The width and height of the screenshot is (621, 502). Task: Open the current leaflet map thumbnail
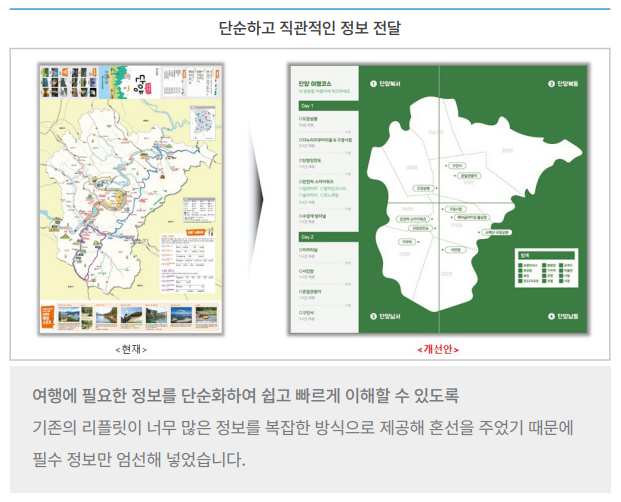(x=130, y=199)
